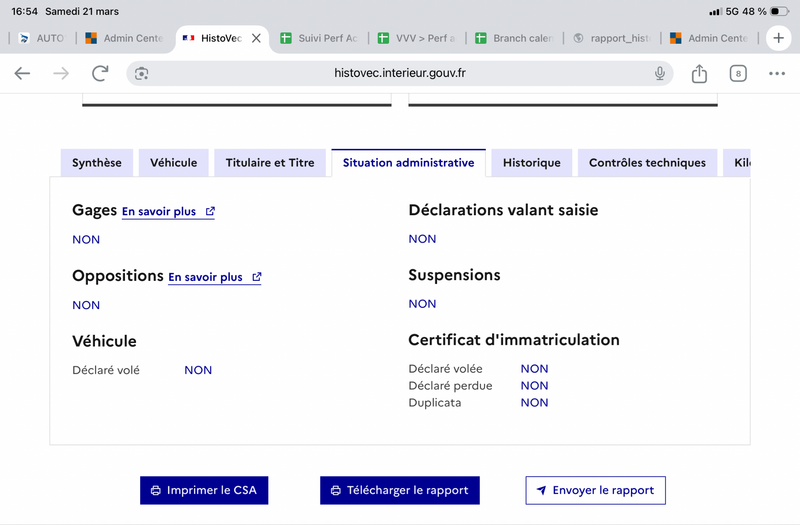Open the browser three-dots menu
The height and width of the screenshot is (525, 800).
tap(777, 73)
